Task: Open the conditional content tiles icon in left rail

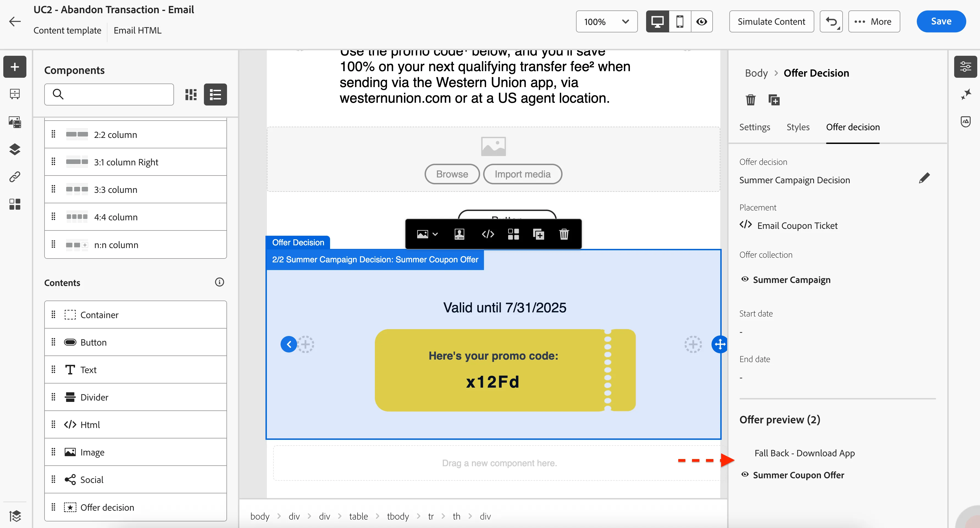Action: (15, 204)
